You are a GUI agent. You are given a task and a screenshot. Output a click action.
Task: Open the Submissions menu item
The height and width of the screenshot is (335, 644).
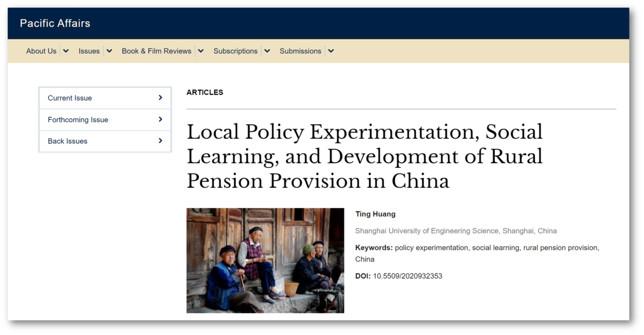click(x=300, y=51)
